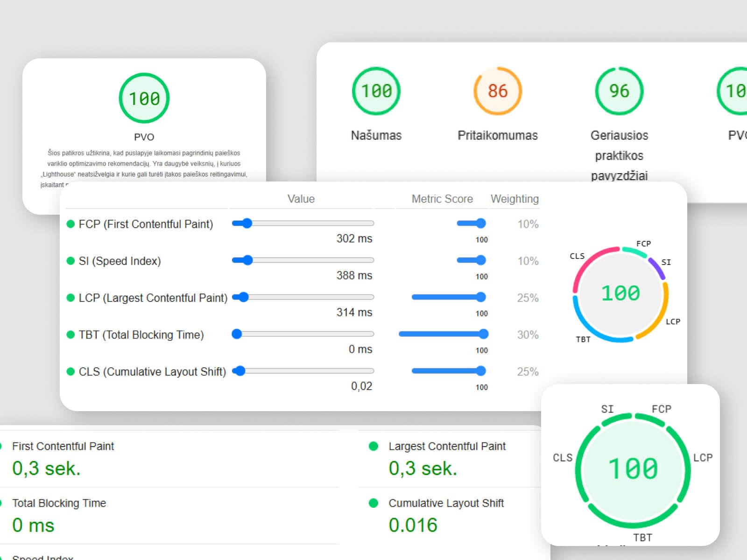Click the 30% weighting for TBT
The width and height of the screenshot is (747, 560).
click(528, 335)
